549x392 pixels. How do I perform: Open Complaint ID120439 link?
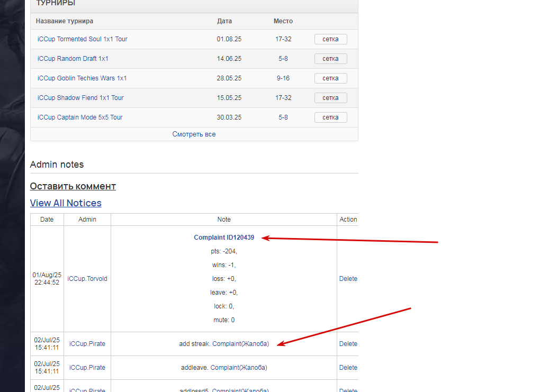(x=224, y=238)
